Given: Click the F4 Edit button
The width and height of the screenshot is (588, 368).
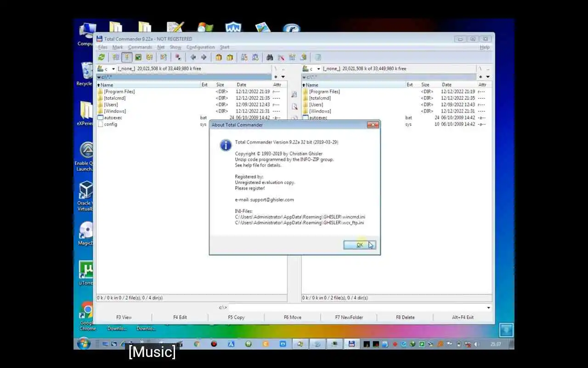Looking at the screenshot, I should click(180, 317).
